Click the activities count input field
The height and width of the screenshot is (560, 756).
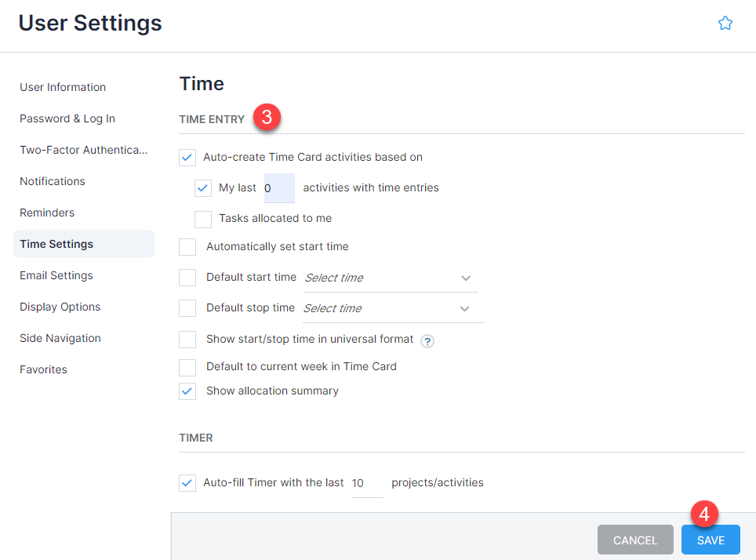tap(279, 187)
